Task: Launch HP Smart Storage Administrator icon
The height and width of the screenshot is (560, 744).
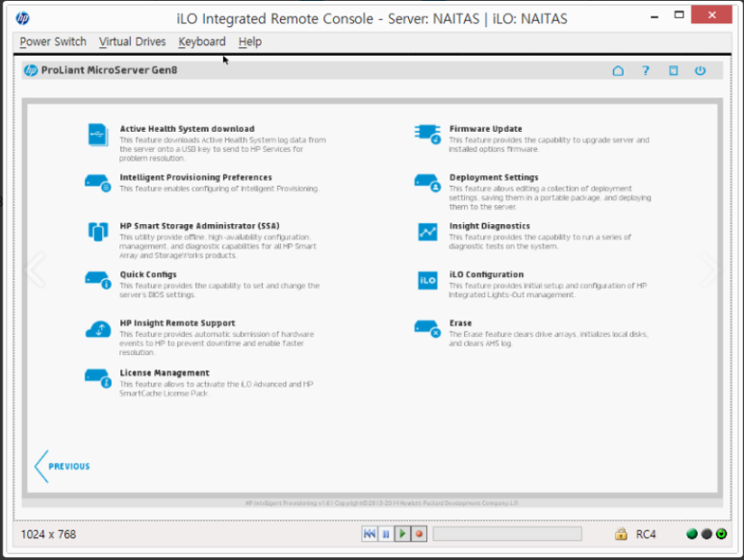Action: coord(98,232)
